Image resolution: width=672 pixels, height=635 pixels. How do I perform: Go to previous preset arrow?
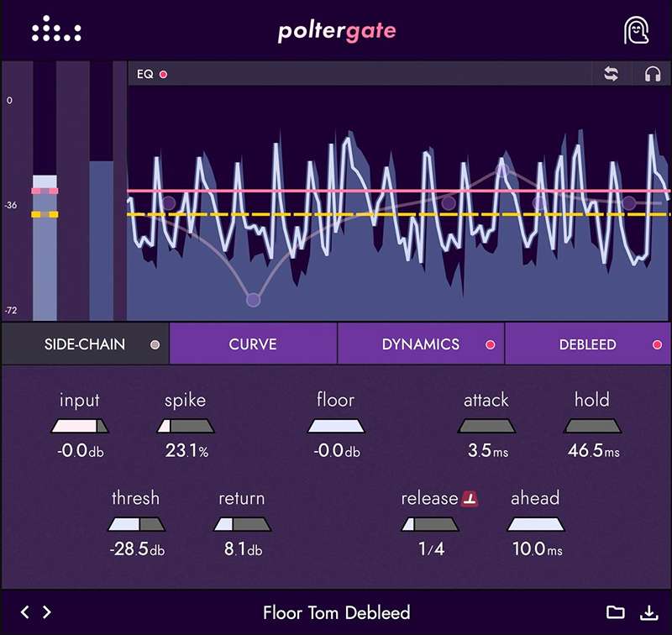point(25,612)
